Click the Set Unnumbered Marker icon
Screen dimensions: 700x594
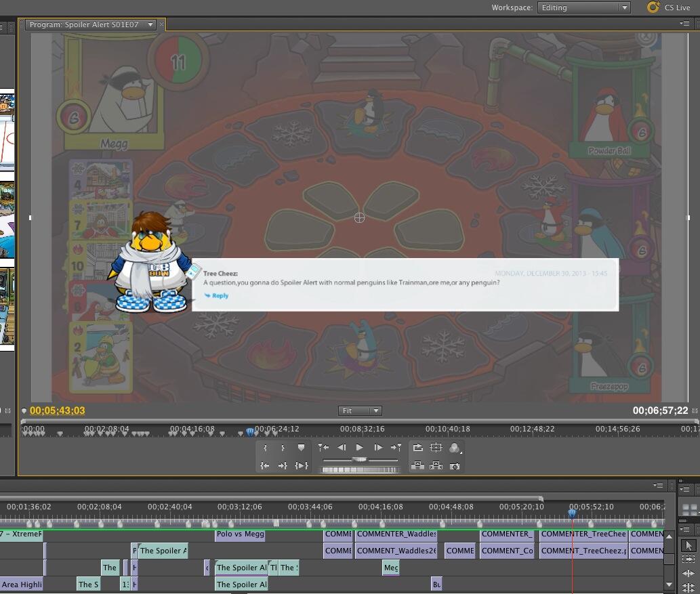pos(301,448)
